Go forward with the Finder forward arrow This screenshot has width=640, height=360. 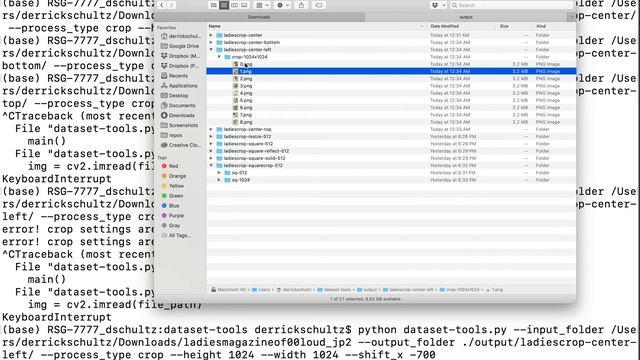pyautogui.click(x=172, y=5)
